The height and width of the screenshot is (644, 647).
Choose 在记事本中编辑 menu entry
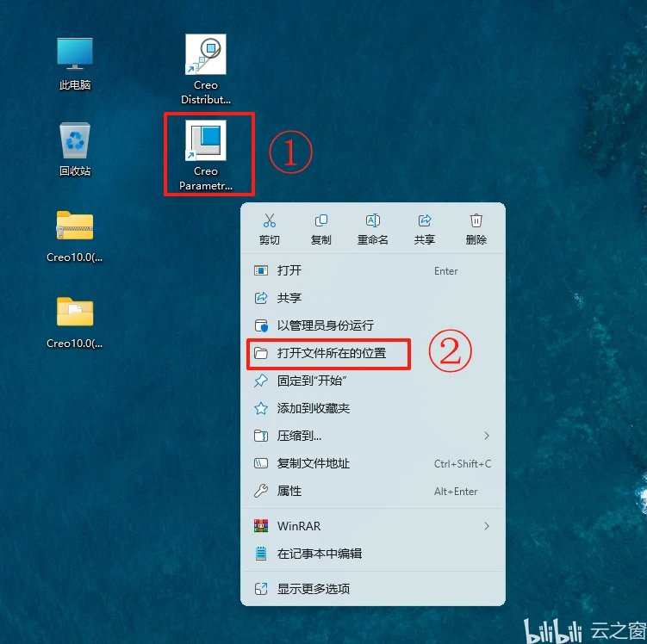[x=373, y=554]
